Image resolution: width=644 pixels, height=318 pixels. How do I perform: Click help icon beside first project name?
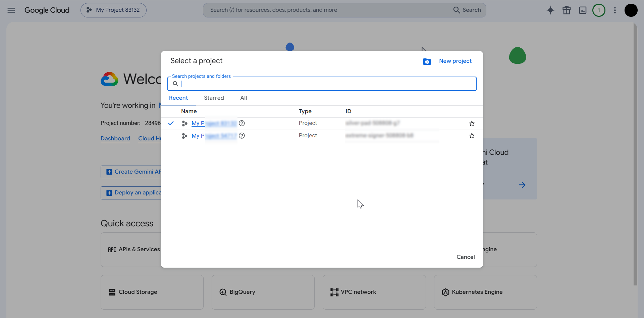[242, 123]
